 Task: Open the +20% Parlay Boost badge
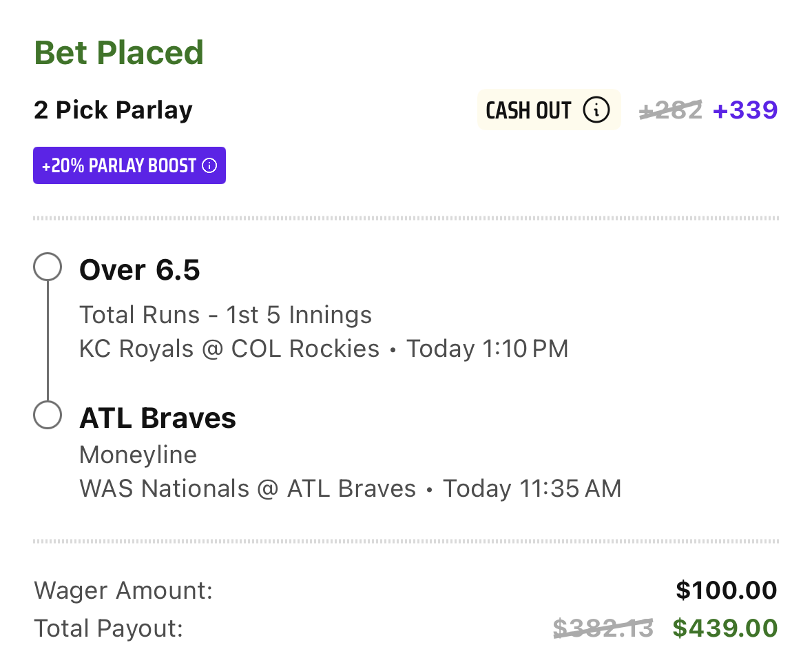coord(129,165)
